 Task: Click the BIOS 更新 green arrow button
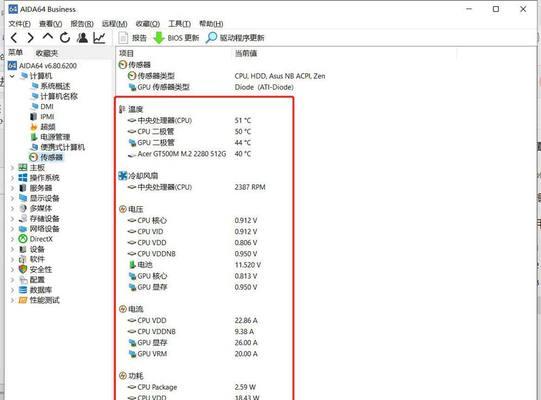pos(176,38)
